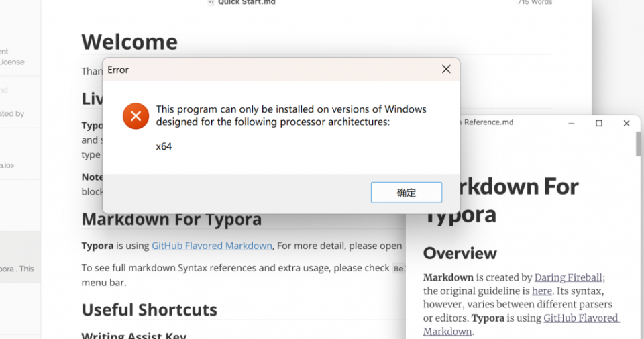Maximize the Markdown Reference window

click(x=599, y=123)
